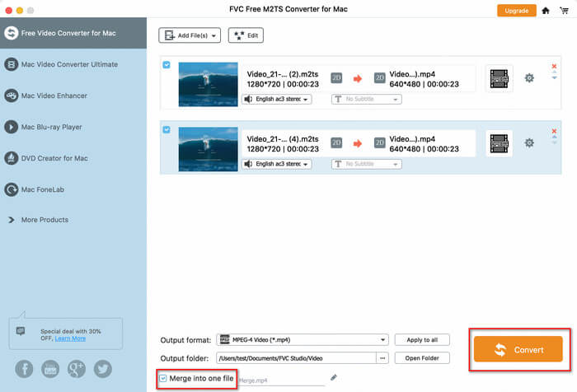Toggle Merge into one file checkbox
Screen dimensions: 577x392
163,378
